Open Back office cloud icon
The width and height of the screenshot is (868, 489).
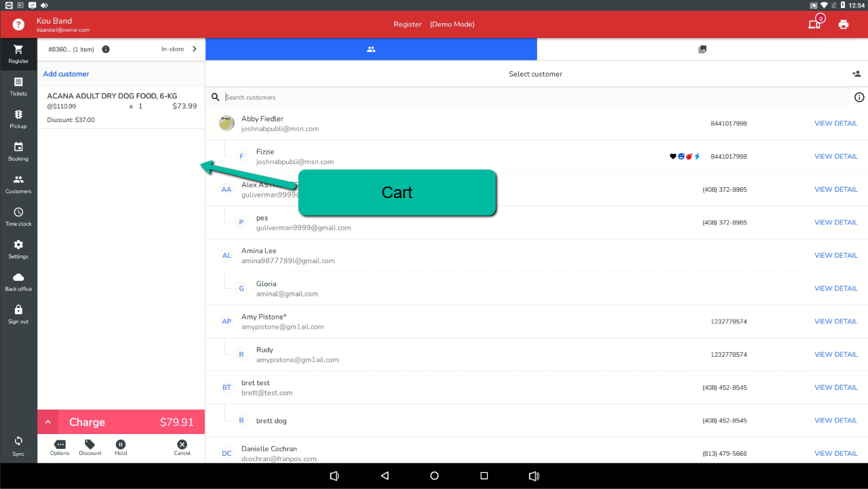(18, 281)
